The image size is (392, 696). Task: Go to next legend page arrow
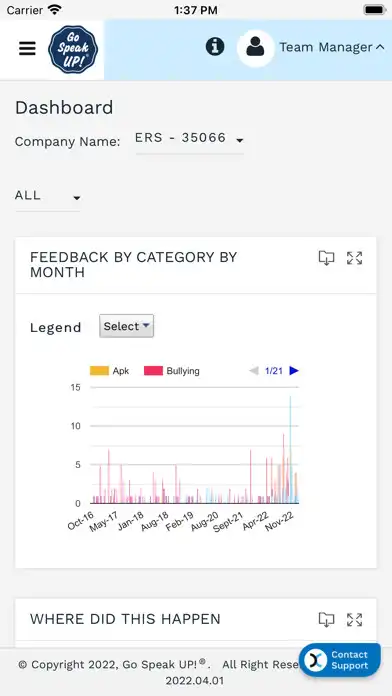294,371
